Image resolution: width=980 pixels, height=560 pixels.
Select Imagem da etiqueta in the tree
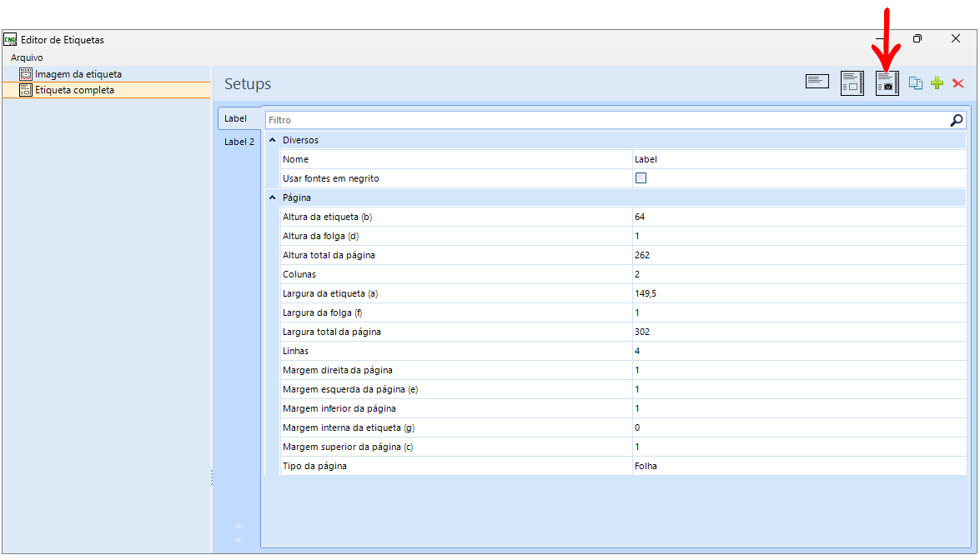point(78,73)
